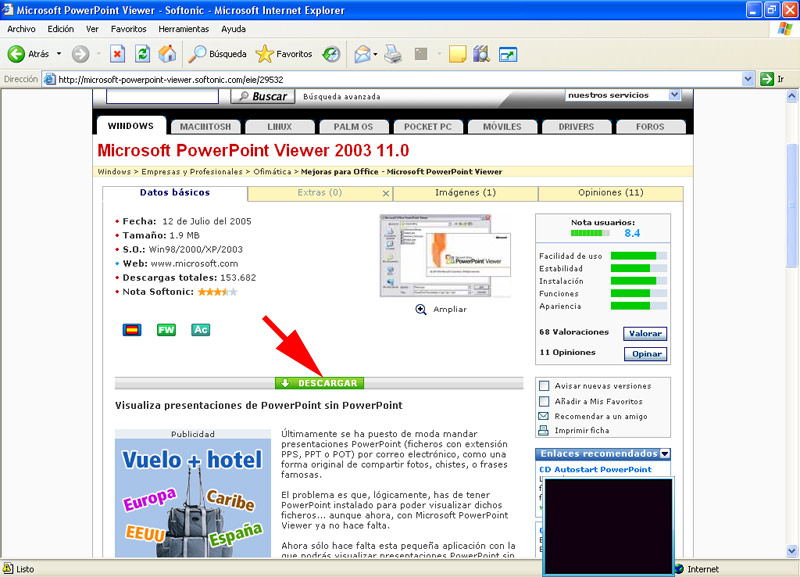The image size is (800, 577).
Task: Click the Spanish flag language icon
Action: tap(132, 330)
